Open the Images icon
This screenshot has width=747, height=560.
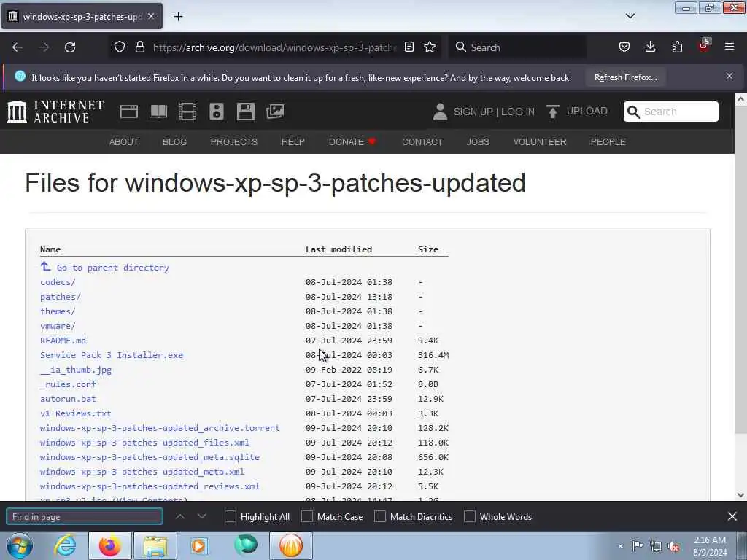click(x=275, y=112)
